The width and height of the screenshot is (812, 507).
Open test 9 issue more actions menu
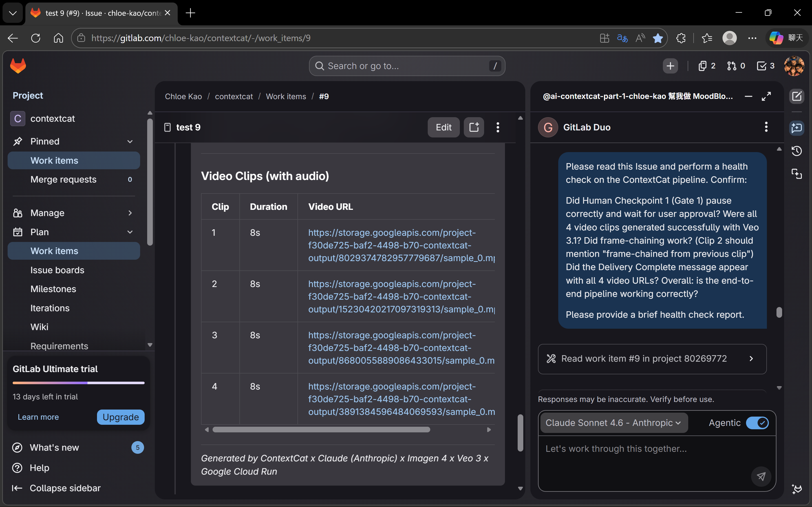click(x=498, y=127)
